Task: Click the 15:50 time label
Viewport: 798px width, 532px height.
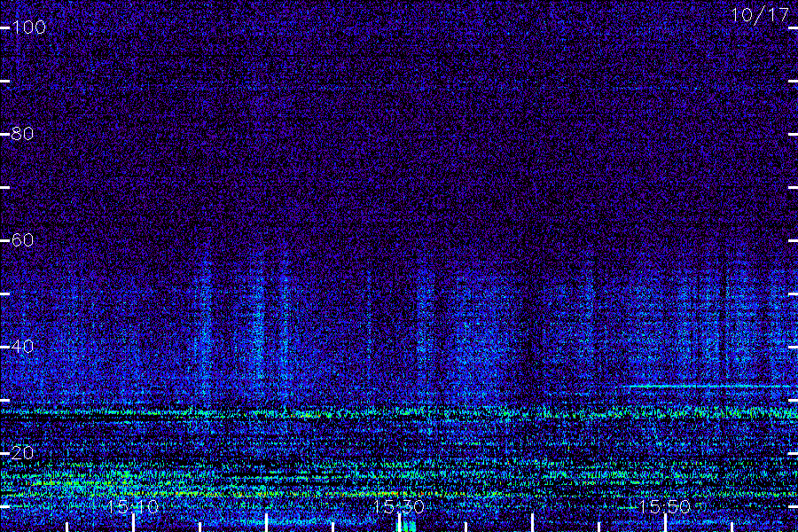Action: 665,506
